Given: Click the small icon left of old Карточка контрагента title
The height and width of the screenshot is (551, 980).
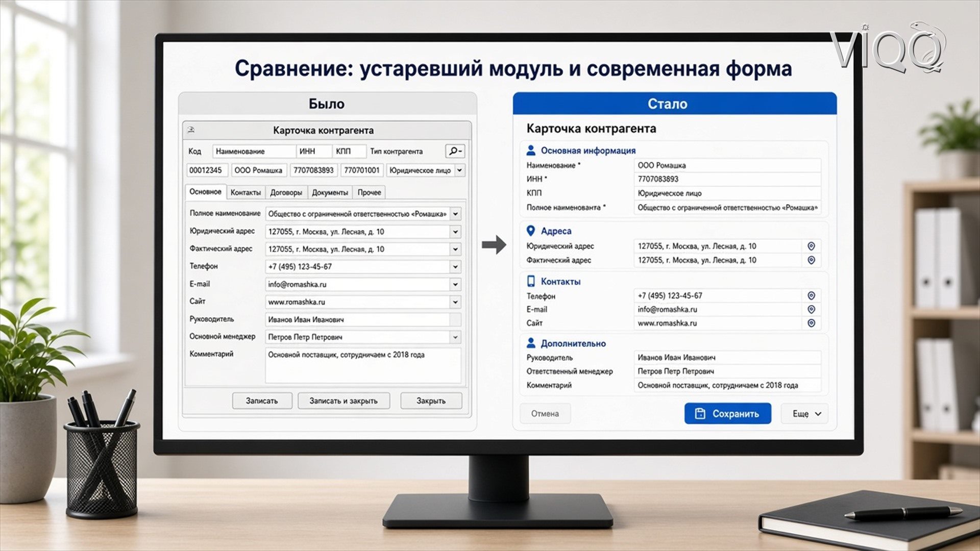Looking at the screenshot, I should tap(191, 130).
